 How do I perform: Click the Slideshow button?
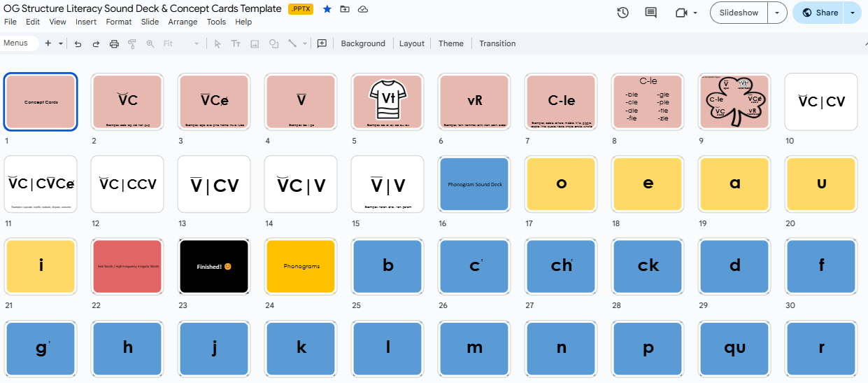(x=739, y=13)
